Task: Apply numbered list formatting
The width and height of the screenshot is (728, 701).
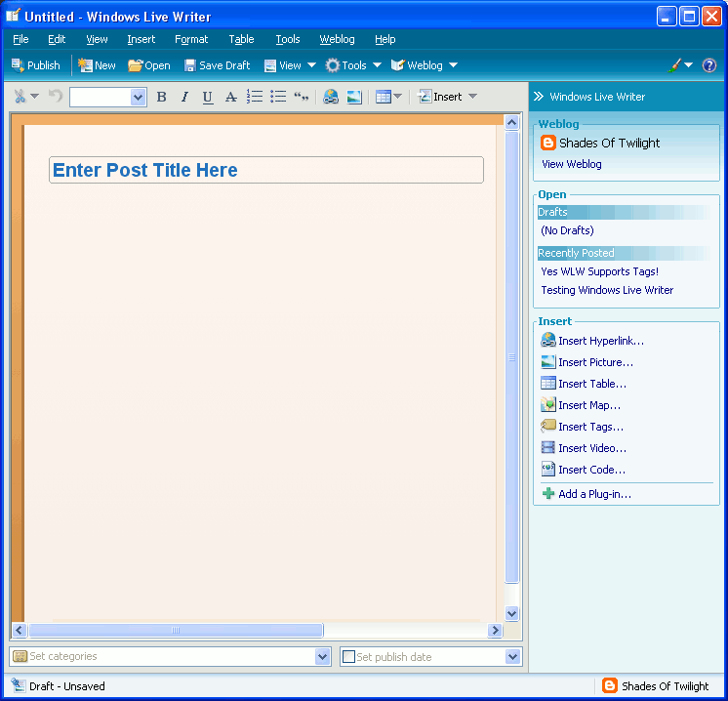Action: 255,96
